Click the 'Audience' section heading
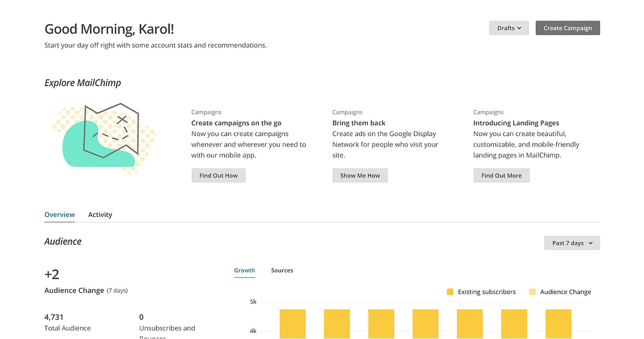Screen dimensions: 644x339 click(x=63, y=241)
